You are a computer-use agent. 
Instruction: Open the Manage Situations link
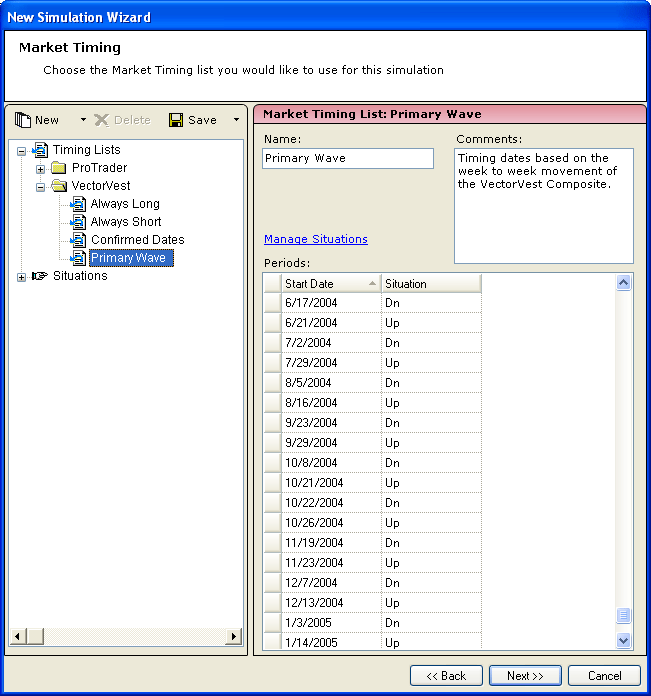pyautogui.click(x=316, y=239)
